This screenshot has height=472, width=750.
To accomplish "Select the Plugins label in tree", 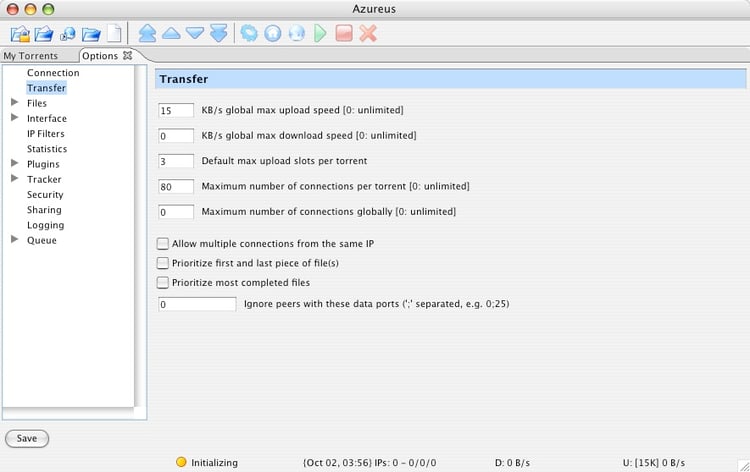I will click(x=43, y=164).
